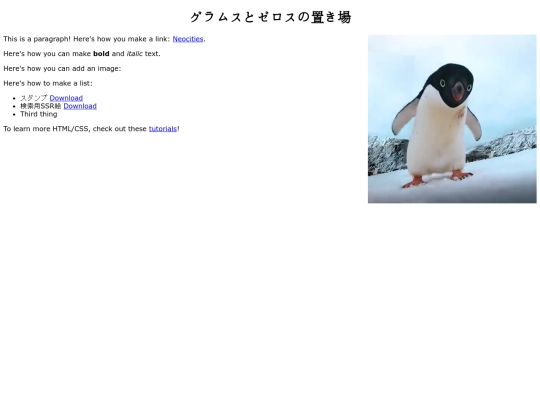Click the penguin's beak in the photo

point(458,92)
